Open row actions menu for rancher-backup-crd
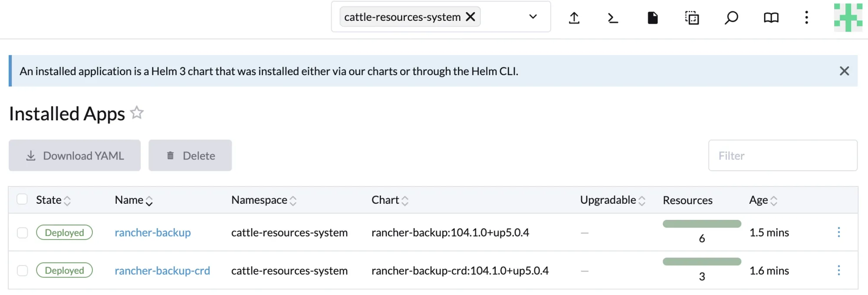This screenshot has height=295, width=868. click(838, 271)
